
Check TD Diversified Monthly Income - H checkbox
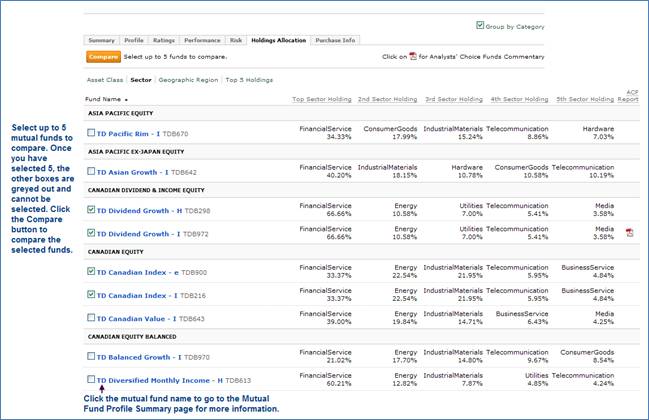91,379
